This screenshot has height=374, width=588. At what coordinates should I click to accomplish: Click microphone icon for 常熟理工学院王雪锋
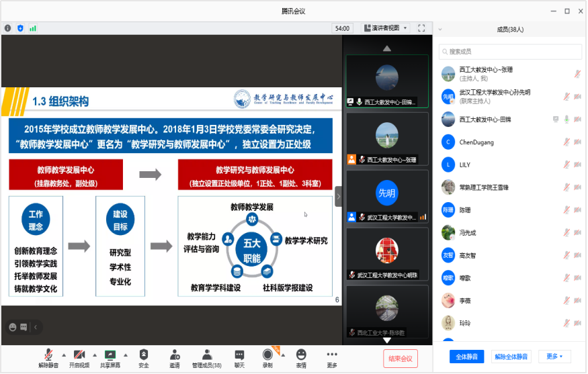click(x=566, y=187)
